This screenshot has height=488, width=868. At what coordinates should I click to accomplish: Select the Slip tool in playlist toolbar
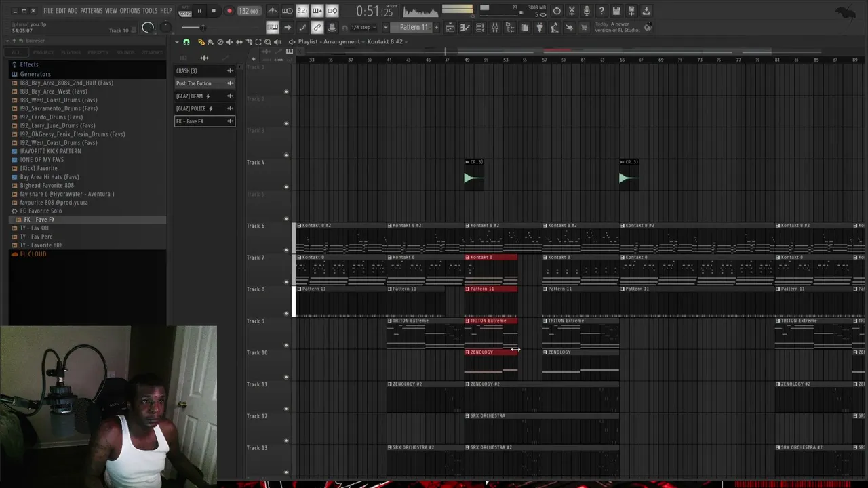click(239, 42)
